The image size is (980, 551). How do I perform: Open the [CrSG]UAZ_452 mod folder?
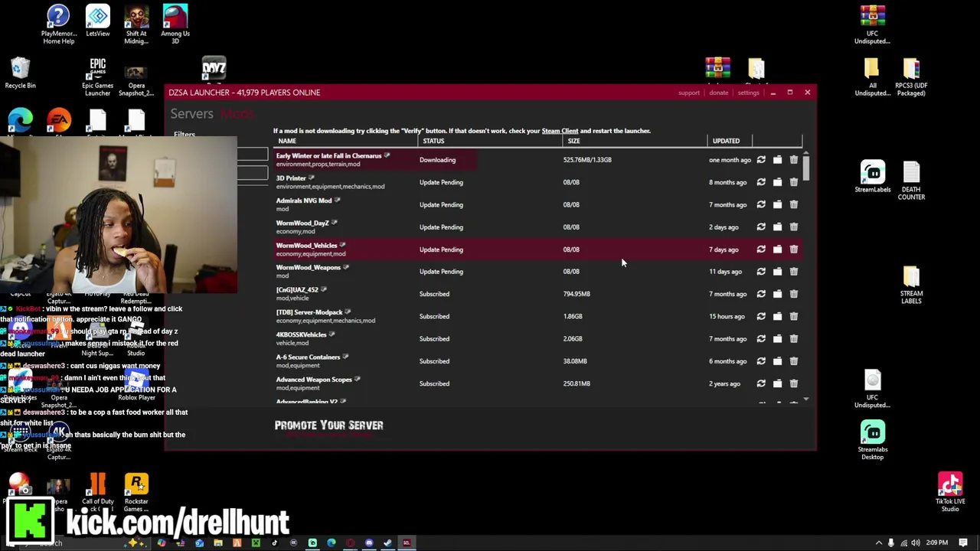pos(777,294)
